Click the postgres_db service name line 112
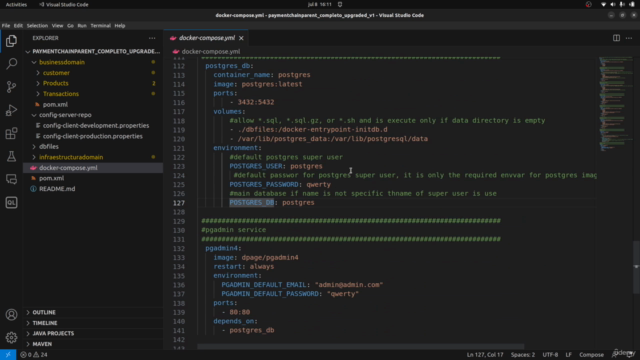This screenshot has width=640, height=360. [229, 66]
